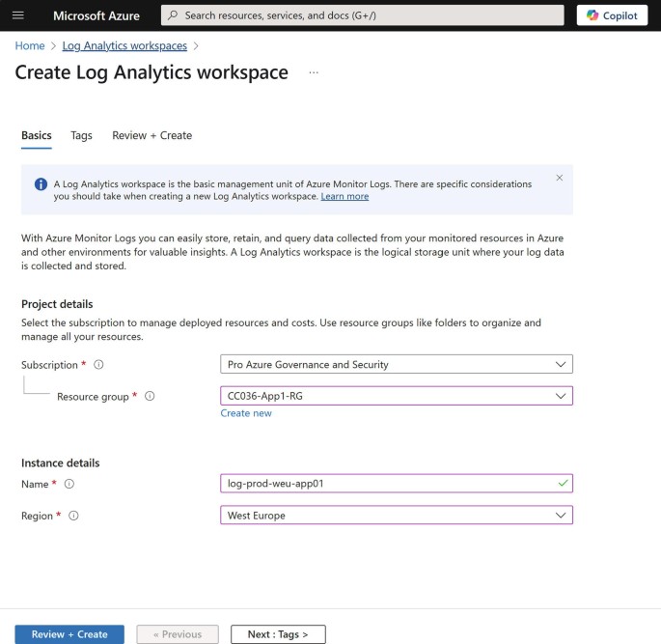Open the Region dropdown West Europe
661x644 pixels.
(397, 515)
